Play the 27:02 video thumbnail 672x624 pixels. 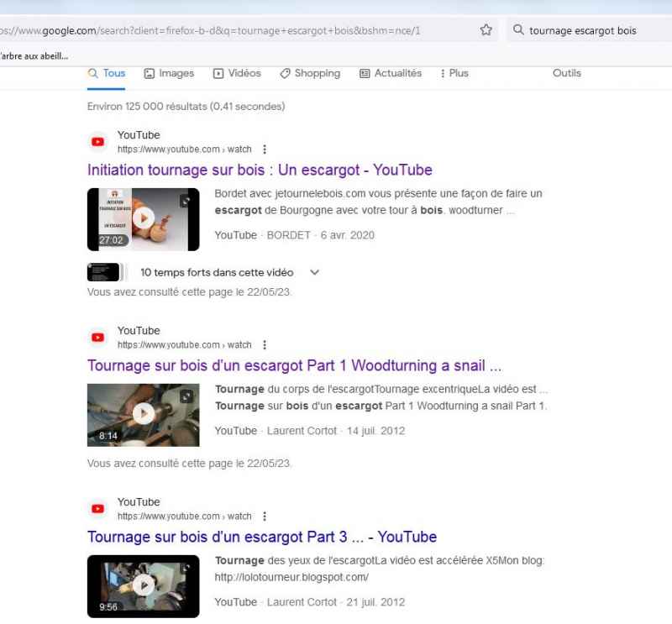143,219
